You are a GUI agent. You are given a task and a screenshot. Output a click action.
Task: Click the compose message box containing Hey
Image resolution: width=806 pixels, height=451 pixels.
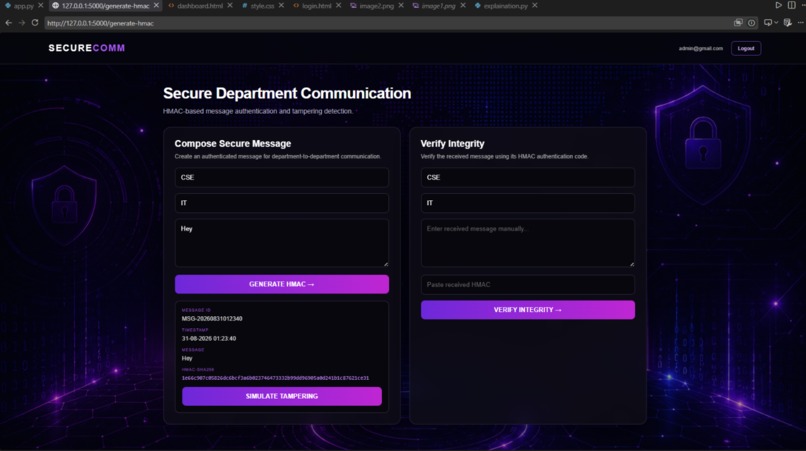click(282, 243)
